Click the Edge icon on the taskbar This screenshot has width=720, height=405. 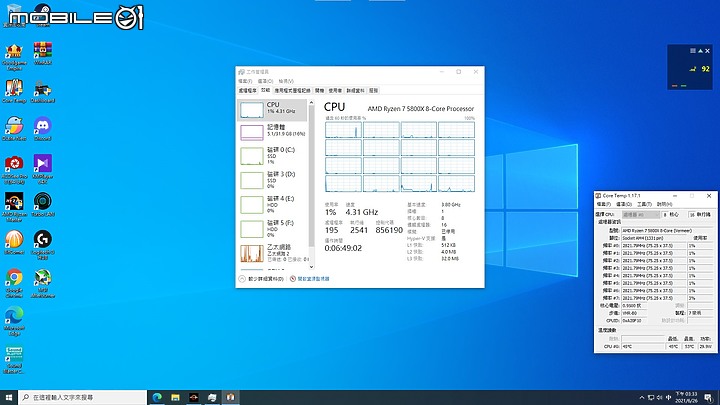click(157, 397)
